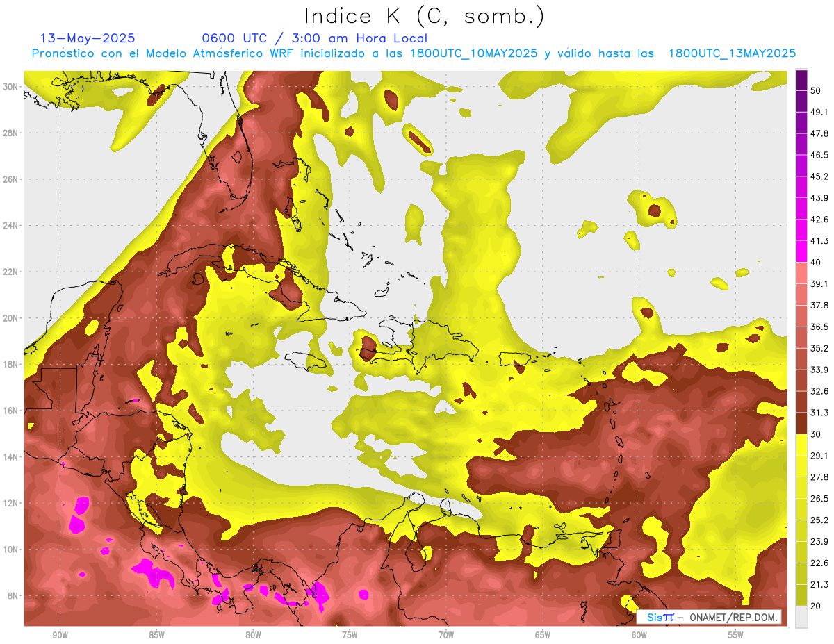
Task: Click the color bar label '35.2'
Action: pos(819,348)
